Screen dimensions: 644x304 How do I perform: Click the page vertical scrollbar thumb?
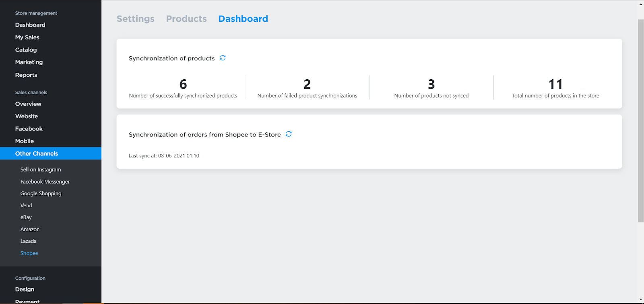pyautogui.click(x=641, y=121)
